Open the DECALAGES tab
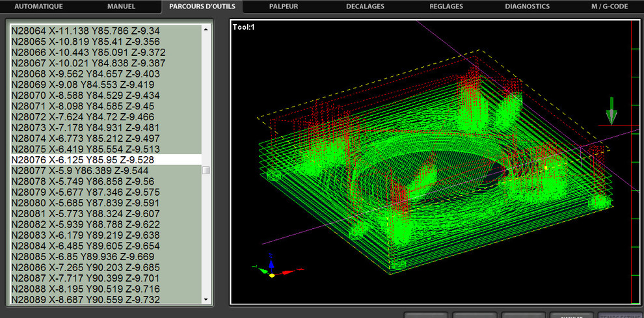644x318 pixels. [365, 7]
